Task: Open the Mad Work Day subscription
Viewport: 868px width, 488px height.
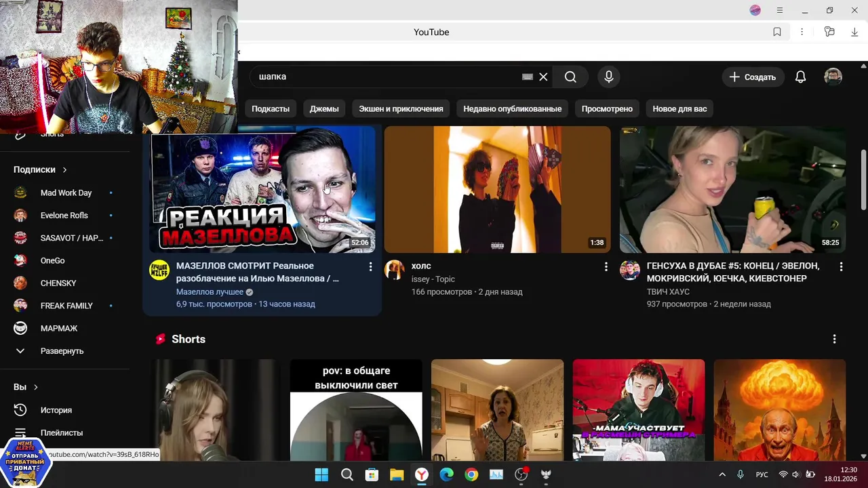Action: (x=66, y=192)
